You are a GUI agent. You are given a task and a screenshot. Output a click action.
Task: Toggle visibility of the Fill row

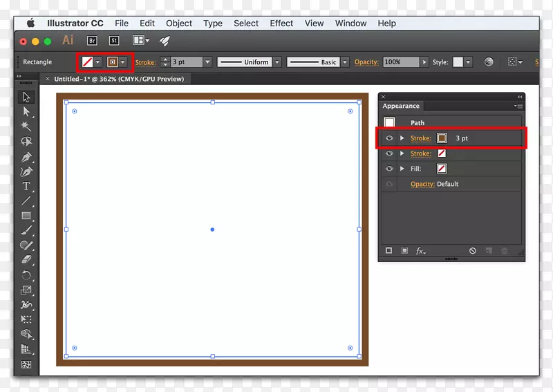coord(389,168)
